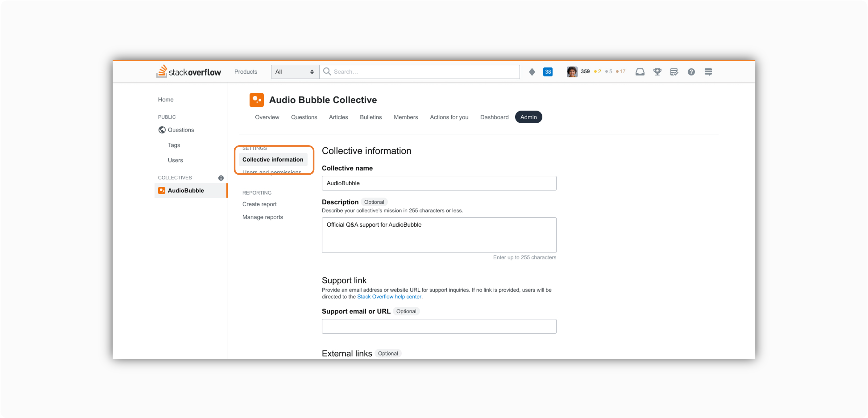This screenshot has width=868, height=418.
Task: Go to Home in the sidebar
Action: [165, 100]
